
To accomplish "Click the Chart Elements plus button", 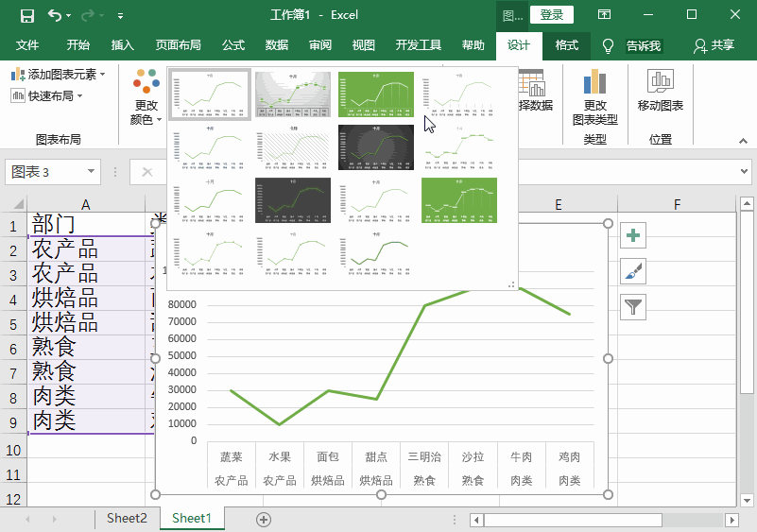I will [633, 235].
